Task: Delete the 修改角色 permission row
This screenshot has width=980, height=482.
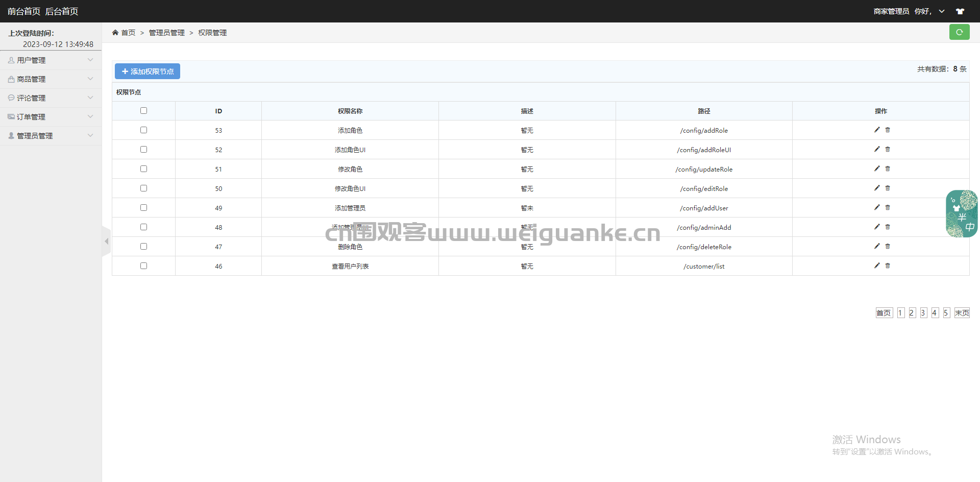Action: (x=888, y=168)
